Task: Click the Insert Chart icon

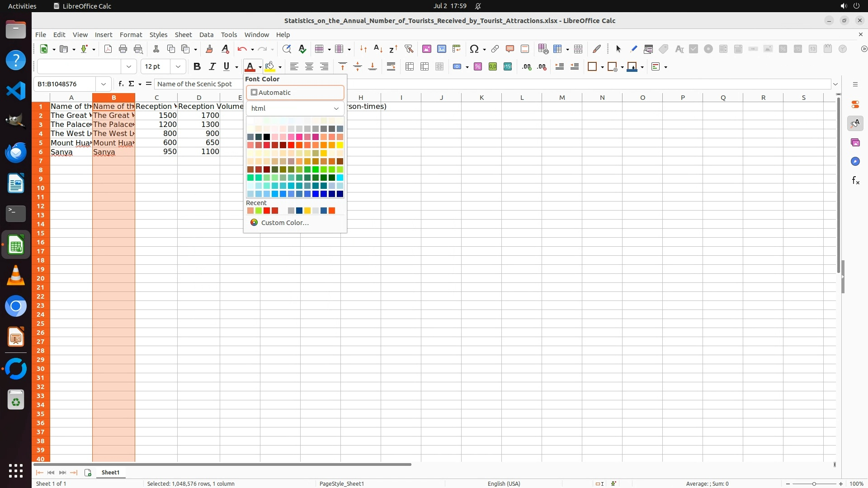Action: click(x=441, y=49)
